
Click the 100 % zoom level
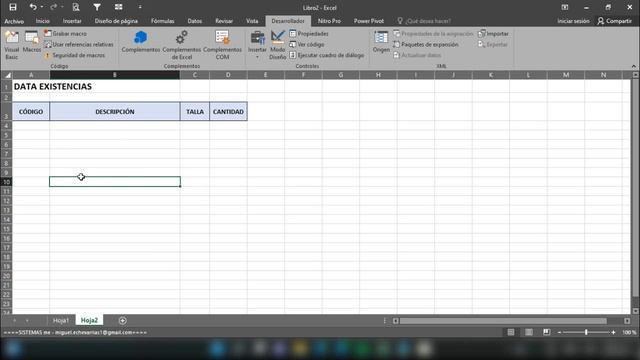[x=629, y=333]
